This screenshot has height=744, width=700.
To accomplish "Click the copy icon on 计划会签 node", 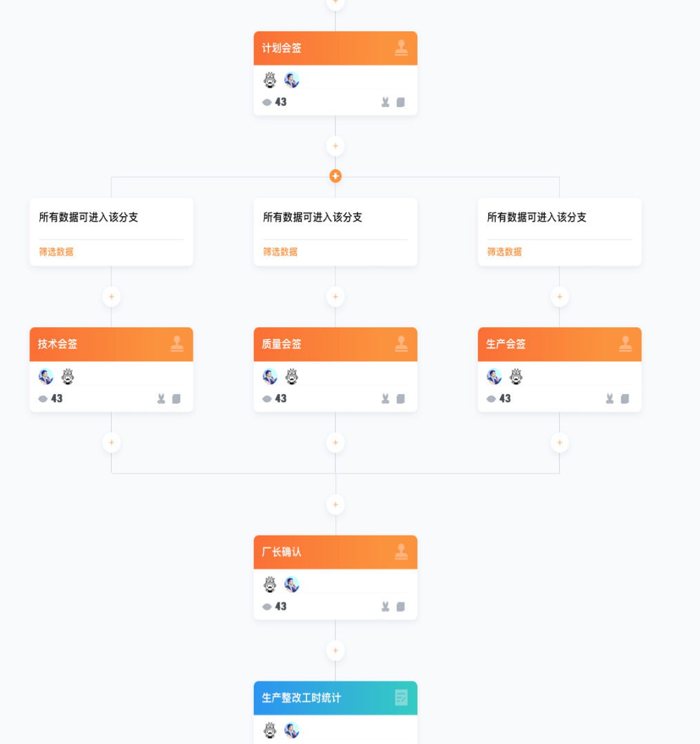I will 400,102.
